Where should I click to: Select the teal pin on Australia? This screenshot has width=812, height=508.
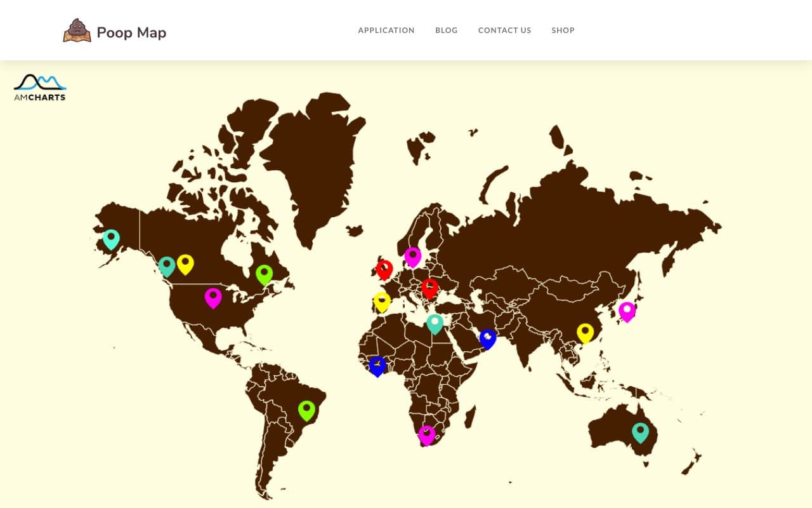[640, 431]
